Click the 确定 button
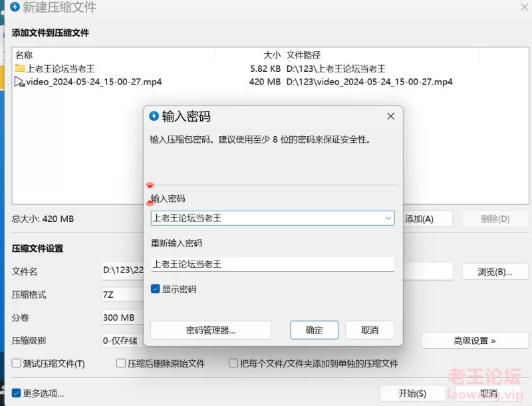 coord(314,330)
